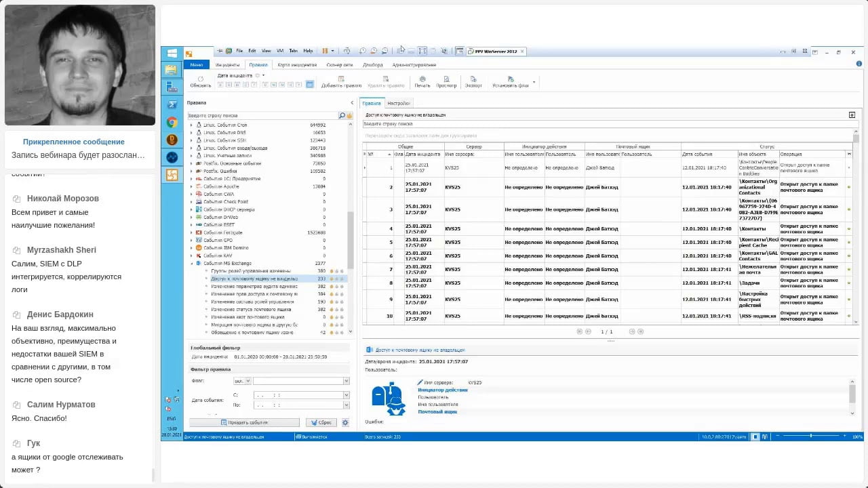Collapse the События MS Exchange tree node

(191, 263)
